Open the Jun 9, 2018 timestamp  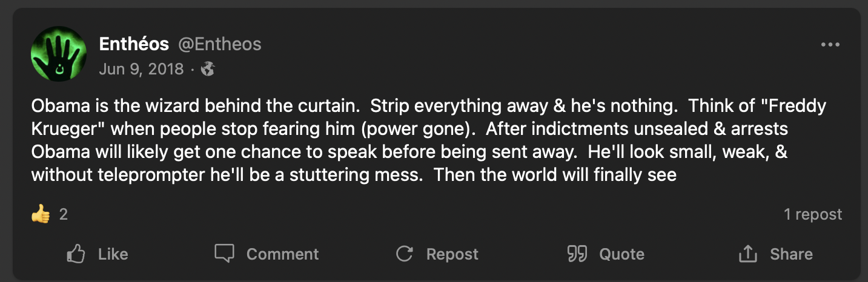[141, 69]
